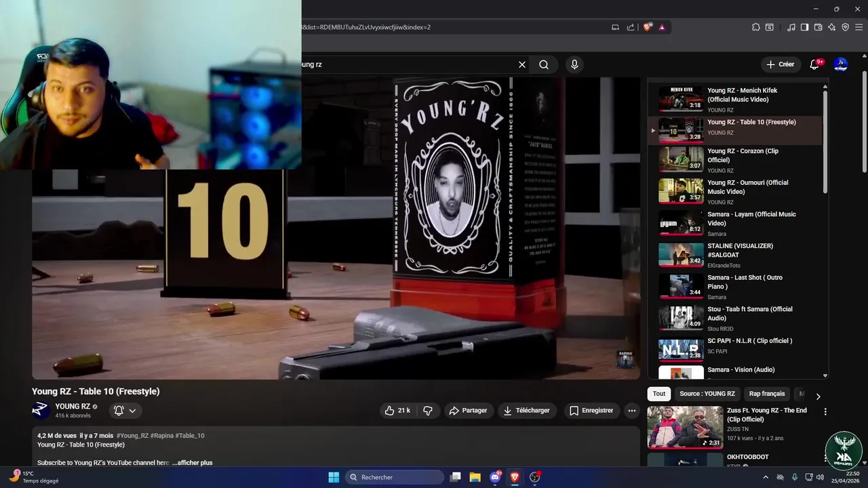Open Brave VPN shield icon

845,27
